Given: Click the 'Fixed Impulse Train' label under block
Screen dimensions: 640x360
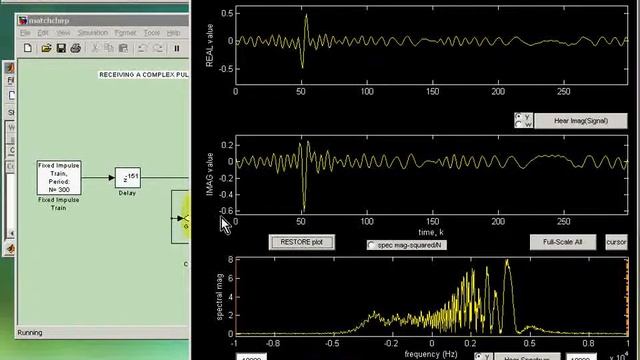Looking at the screenshot, I should (59, 204).
